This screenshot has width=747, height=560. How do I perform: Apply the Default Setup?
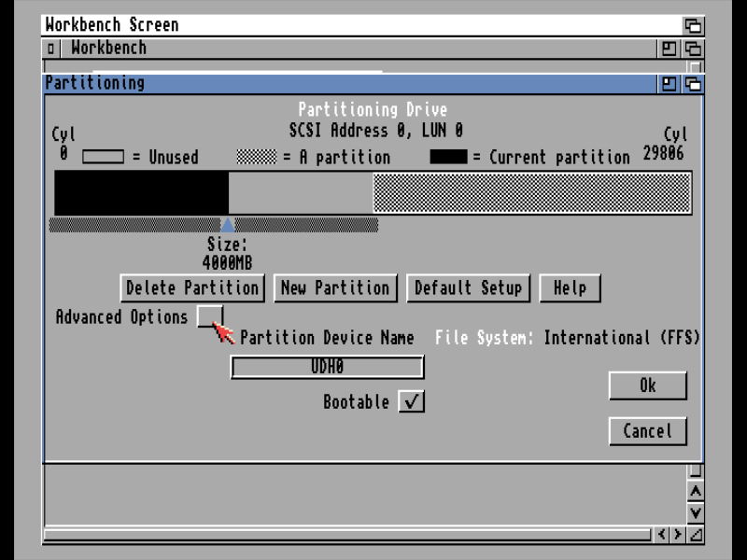click(x=469, y=288)
